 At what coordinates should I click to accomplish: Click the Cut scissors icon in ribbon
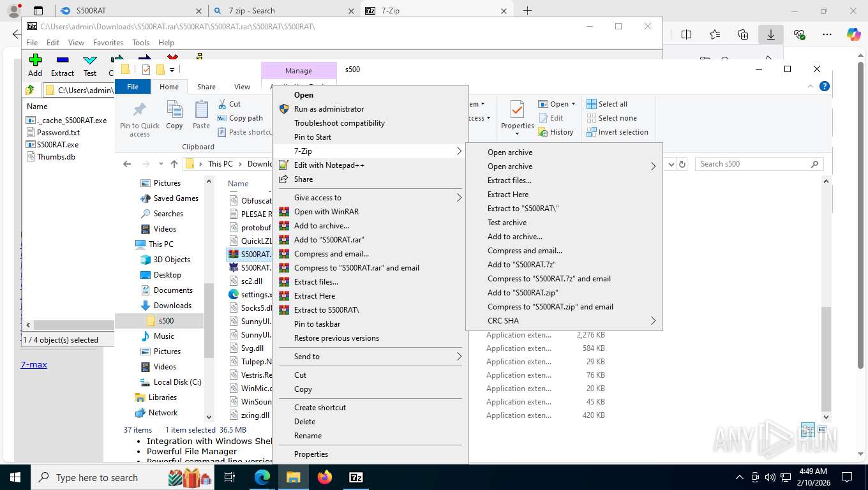pos(222,104)
